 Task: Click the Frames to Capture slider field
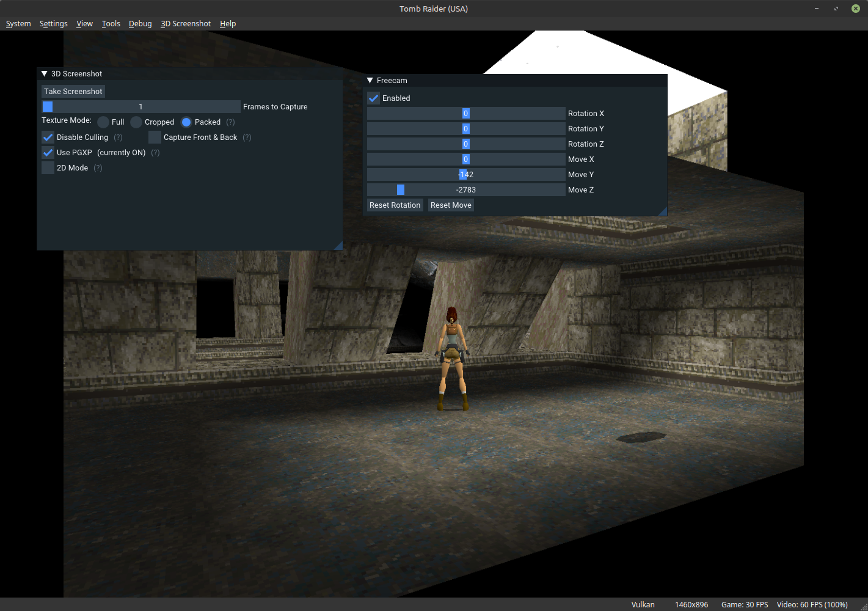(141, 107)
